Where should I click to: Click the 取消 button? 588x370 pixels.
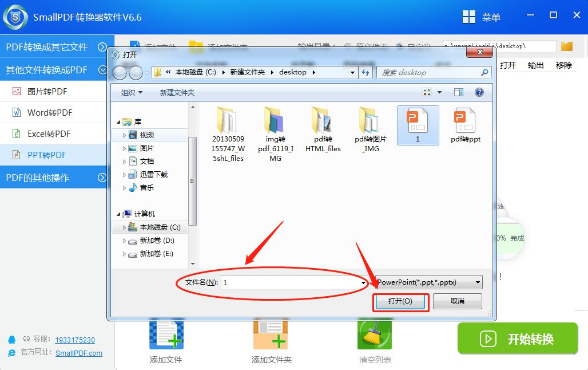(x=458, y=301)
